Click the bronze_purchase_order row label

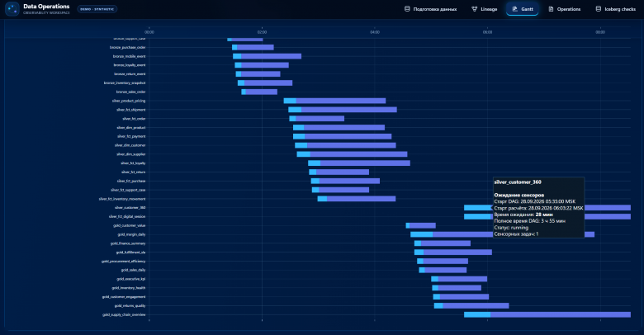coord(128,48)
